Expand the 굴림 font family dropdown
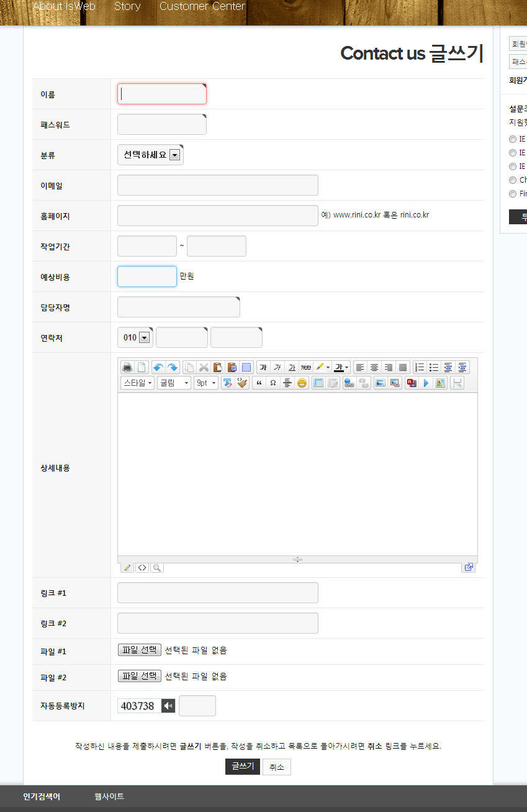Viewport: 527px width, 812px height. click(174, 383)
